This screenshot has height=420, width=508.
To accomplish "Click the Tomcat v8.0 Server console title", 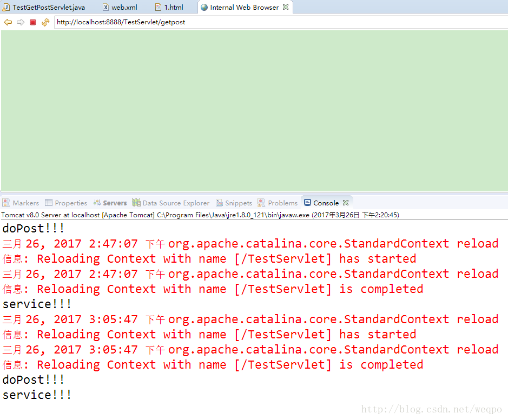I will (200, 215).
